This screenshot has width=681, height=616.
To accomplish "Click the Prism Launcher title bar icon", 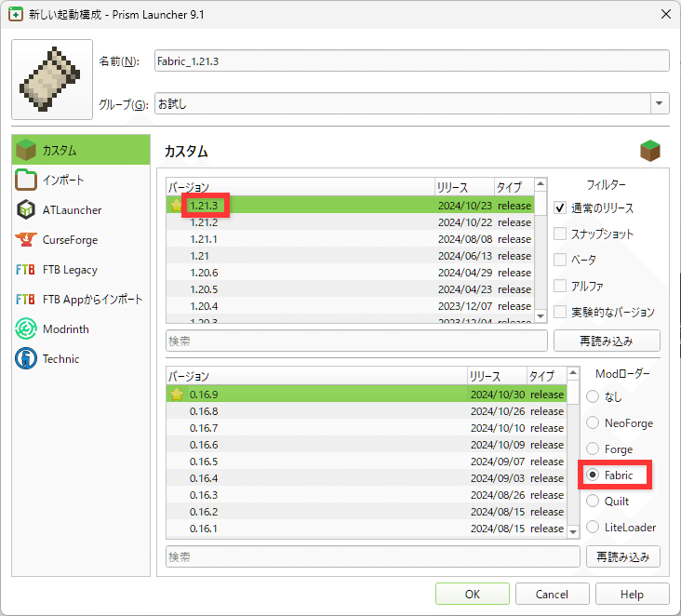I will 16,14.
